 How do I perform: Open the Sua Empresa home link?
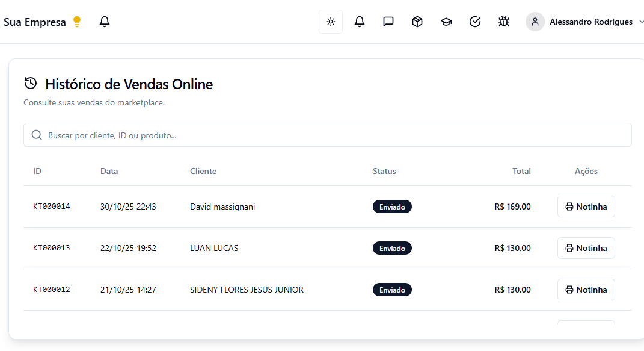click(34, 21)
